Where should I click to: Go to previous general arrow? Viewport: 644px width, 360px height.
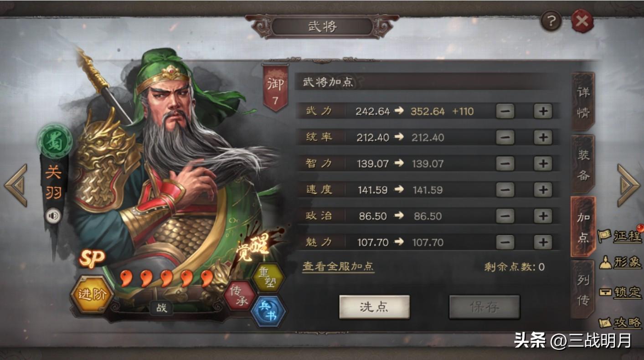[x=15, y=185]
